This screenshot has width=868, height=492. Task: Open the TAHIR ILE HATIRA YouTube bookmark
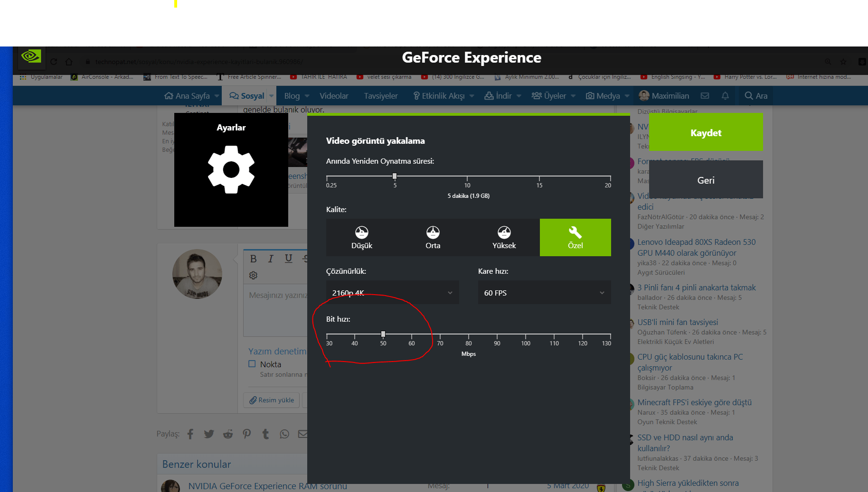click(x=319, y=77)
